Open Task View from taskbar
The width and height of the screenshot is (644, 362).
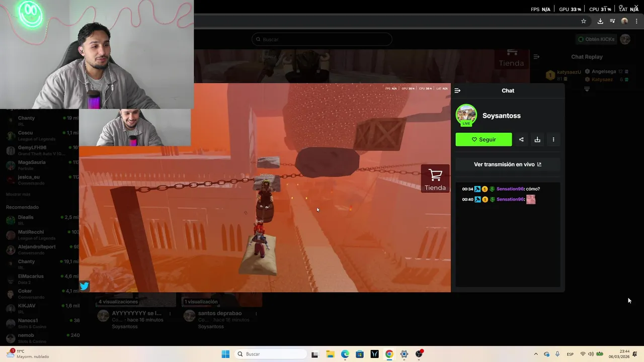[x=314, y=354]
